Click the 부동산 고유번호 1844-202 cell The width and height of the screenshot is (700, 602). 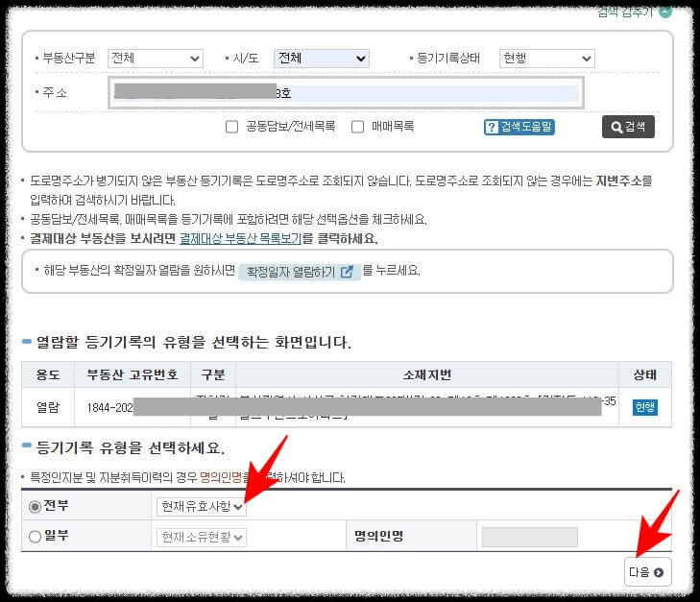coord(133,407)
